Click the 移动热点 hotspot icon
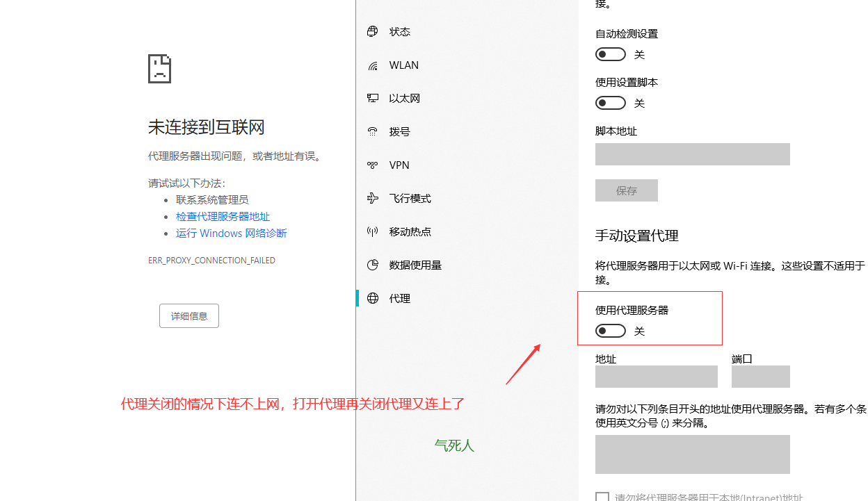 point(373,232)
